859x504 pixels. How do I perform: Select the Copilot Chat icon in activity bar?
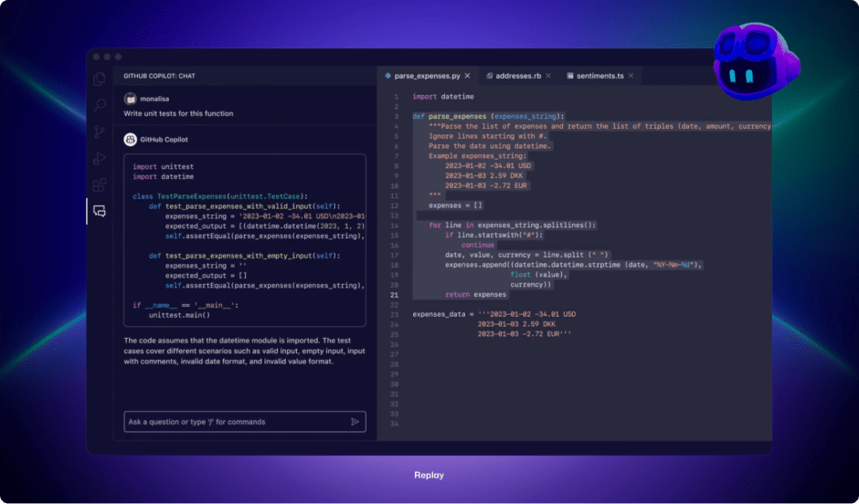[100, 211]
